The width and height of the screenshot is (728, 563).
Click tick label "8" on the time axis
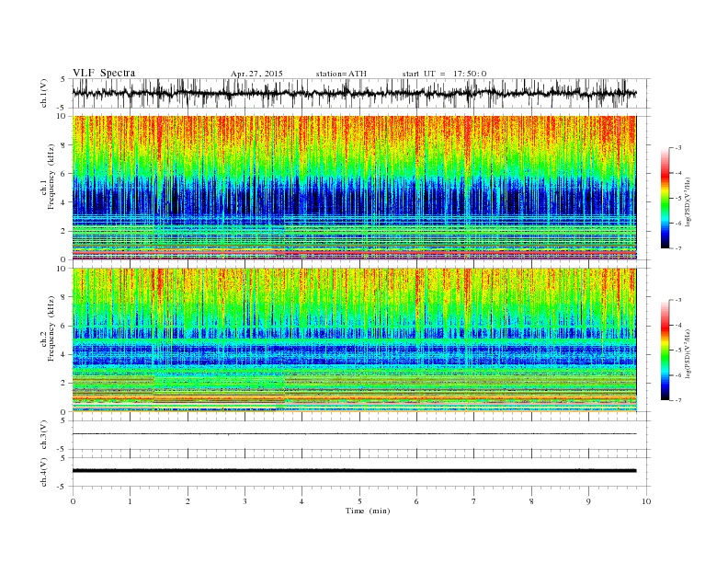click(x=531, y=501)
